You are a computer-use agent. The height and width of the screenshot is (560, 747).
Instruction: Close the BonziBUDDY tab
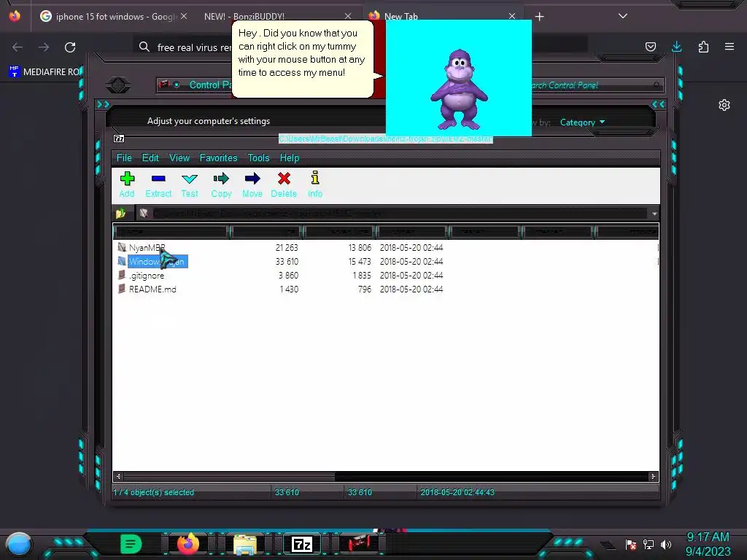(x=348, y=16)
